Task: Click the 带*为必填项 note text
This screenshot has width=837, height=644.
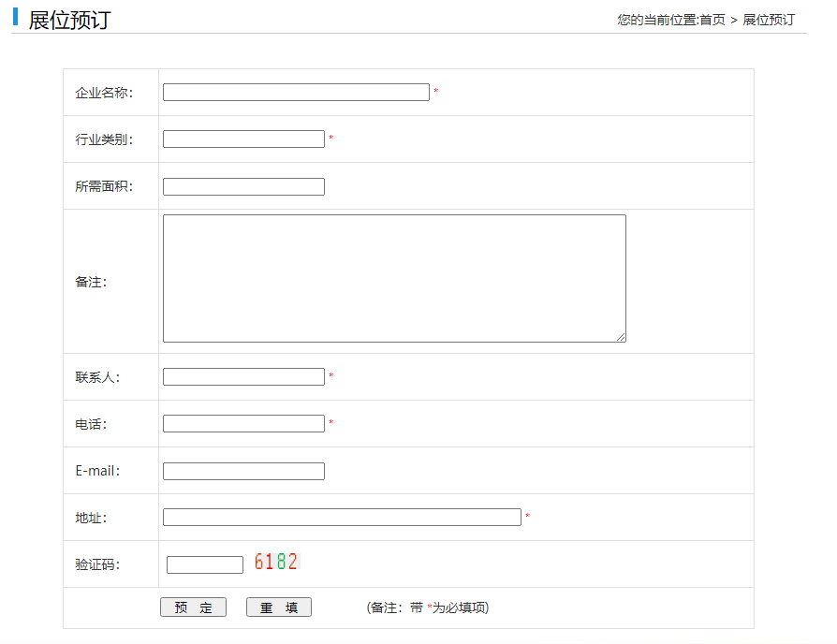Action: coord(428,607)
